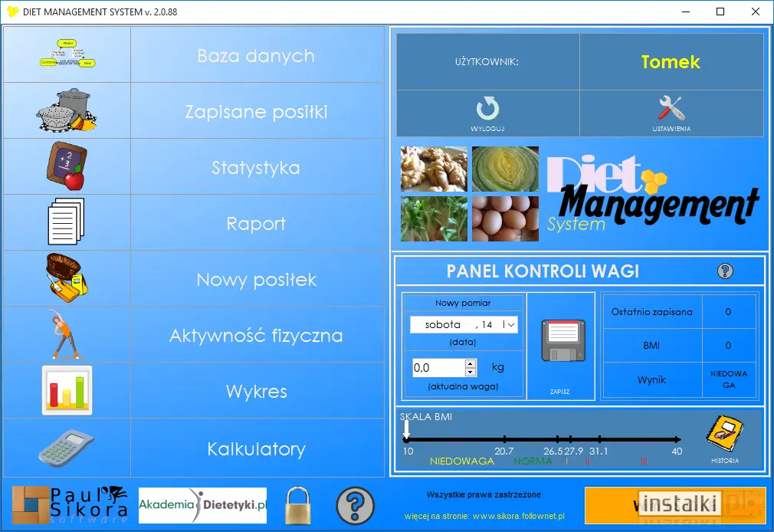The image size is (774, 532).
Task: Click the UŻYTKOWNIK: label
Action: (487, 62)
